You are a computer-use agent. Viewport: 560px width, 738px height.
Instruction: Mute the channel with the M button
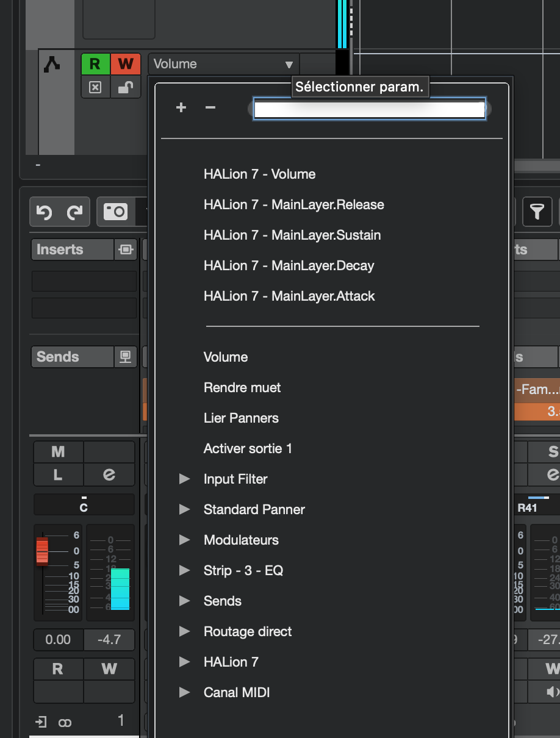(x=58, y=452)
